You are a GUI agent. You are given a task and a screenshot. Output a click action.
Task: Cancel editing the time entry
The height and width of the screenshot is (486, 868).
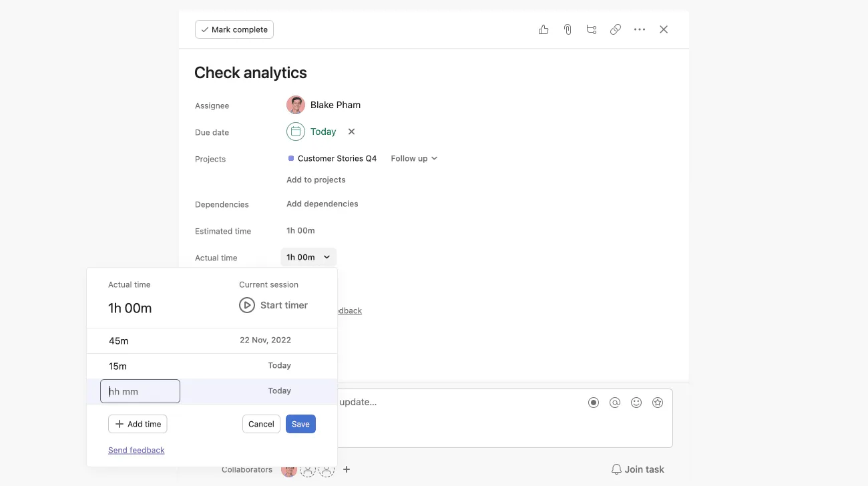click(261, 424)
